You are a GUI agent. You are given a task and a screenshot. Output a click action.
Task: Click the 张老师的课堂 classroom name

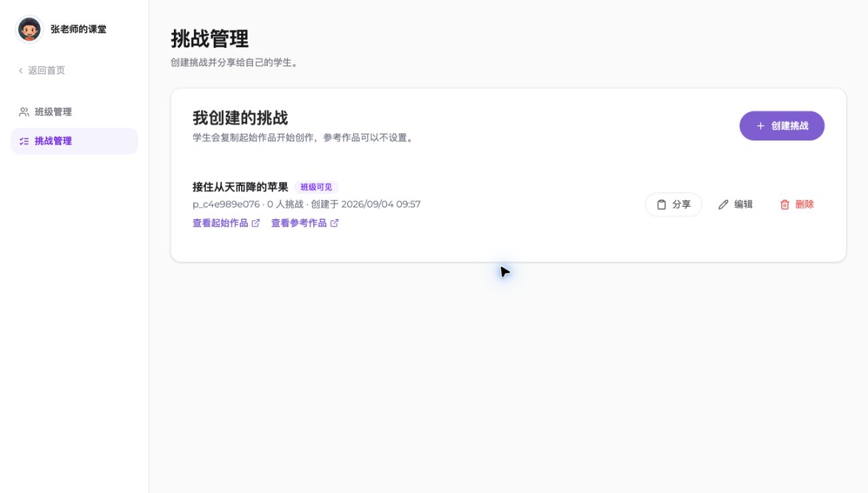[78, 29]
